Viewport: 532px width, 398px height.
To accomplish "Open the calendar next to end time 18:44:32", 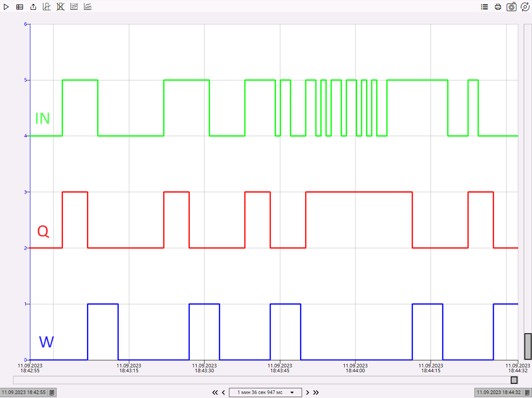I will (x=527, y=393).
